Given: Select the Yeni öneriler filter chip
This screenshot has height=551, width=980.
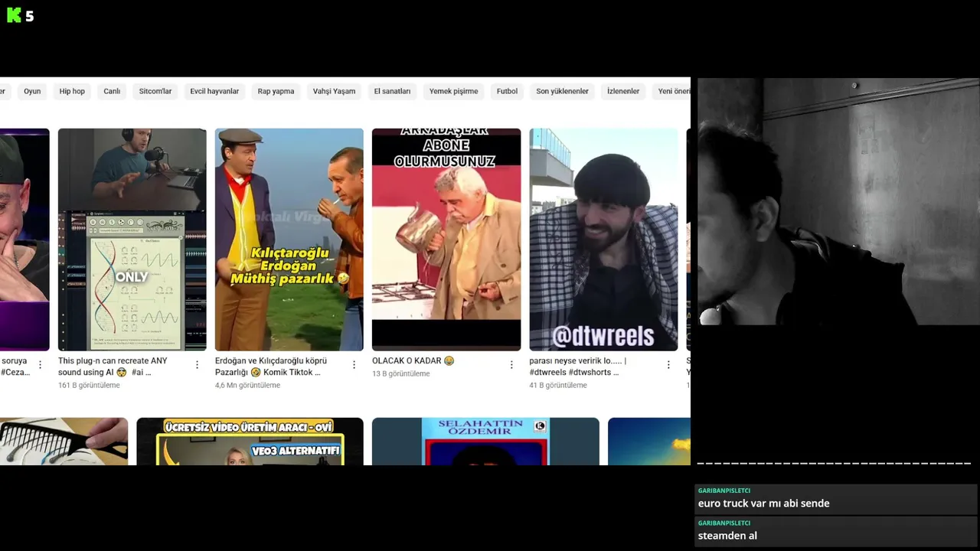Looking at the screenshot, I should point(671,91).
